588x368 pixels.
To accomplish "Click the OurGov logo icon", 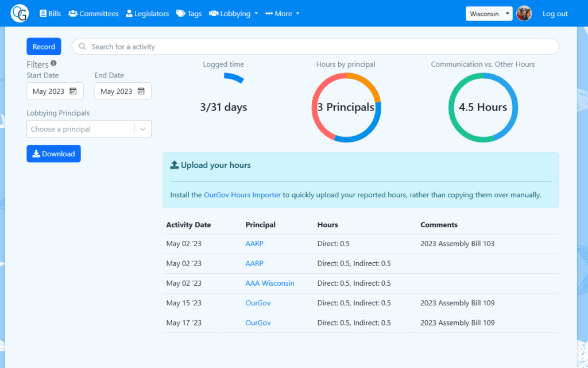I will (x=20, y=14).
